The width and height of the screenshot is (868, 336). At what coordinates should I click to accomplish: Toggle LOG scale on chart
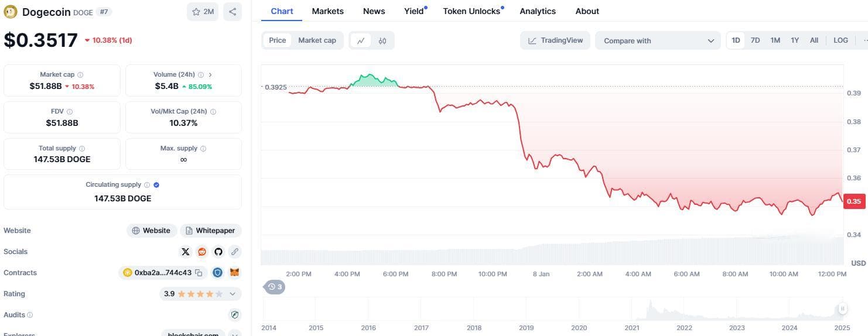pyautogui.click(x=840, y=40)
